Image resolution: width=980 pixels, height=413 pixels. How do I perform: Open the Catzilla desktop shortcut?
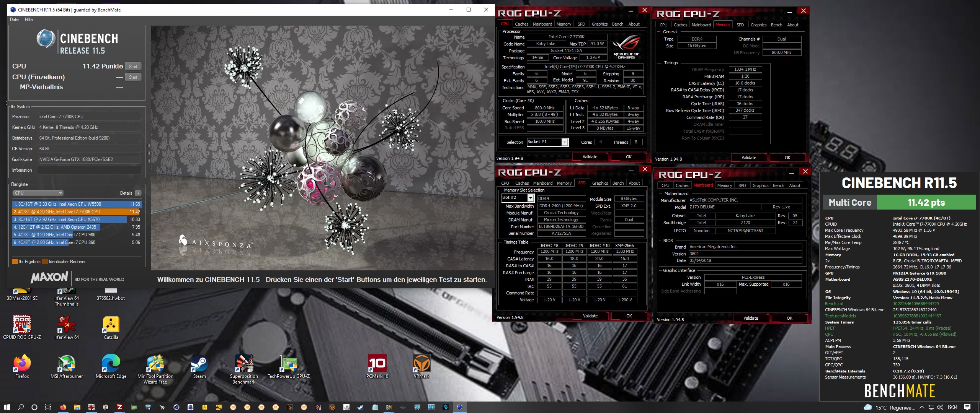(111, 327)
